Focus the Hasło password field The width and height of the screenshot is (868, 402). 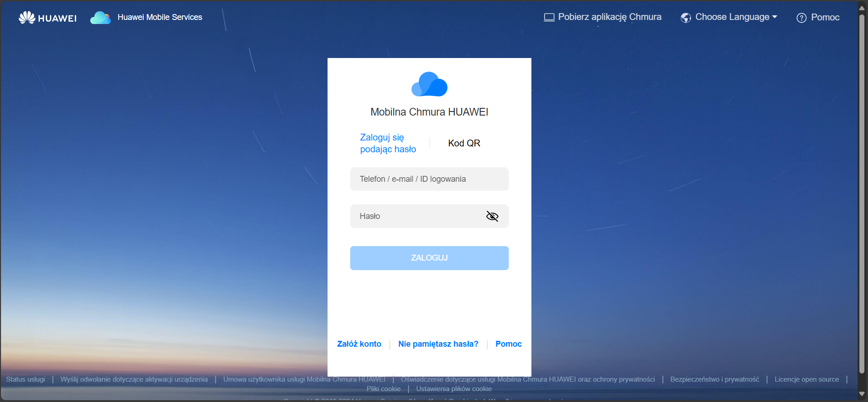[429, 216]
